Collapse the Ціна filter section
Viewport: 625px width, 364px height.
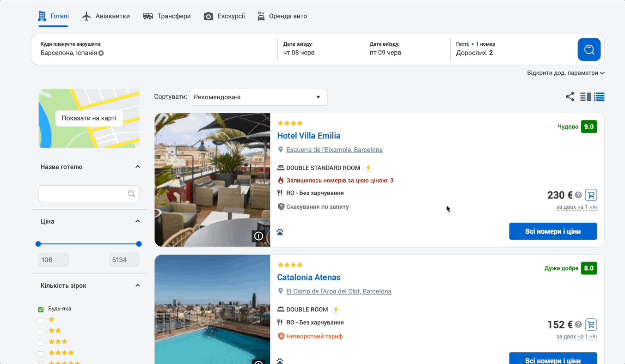(137, 221)
